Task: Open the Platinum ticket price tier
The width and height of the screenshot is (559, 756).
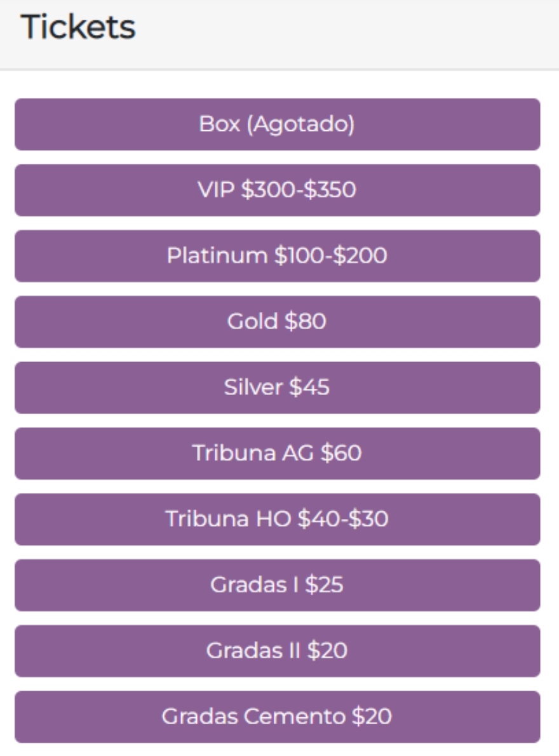Action: [277, 256]
